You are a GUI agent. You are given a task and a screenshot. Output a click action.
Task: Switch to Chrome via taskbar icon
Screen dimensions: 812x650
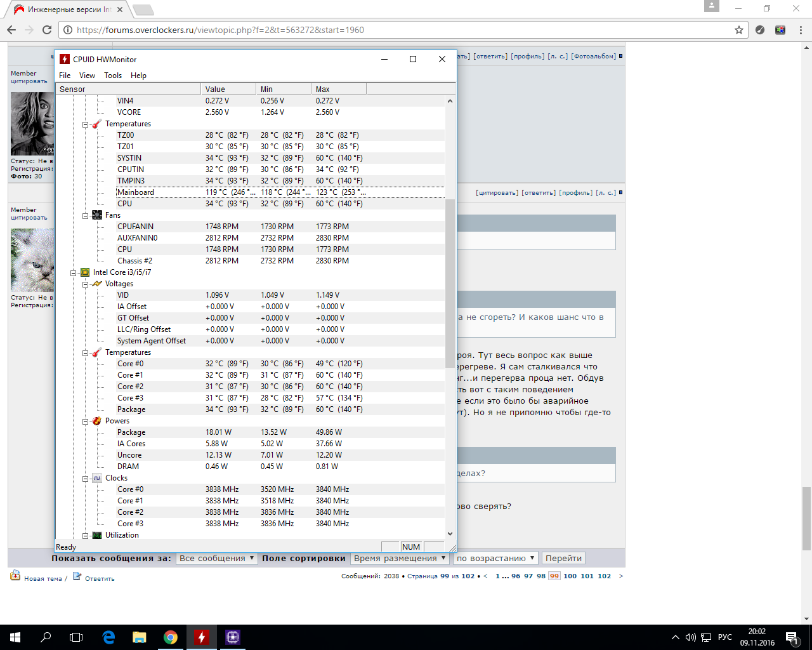tap(170, 637)
